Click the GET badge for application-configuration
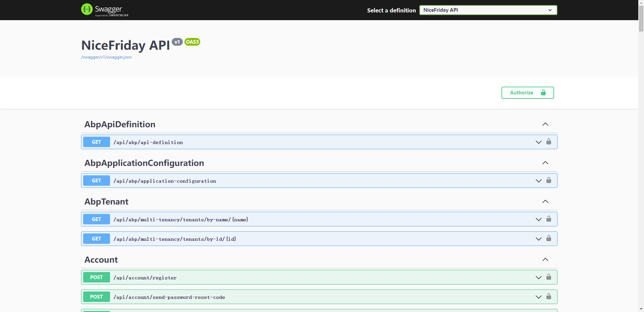The image size is (644, 312). [97, 181]
